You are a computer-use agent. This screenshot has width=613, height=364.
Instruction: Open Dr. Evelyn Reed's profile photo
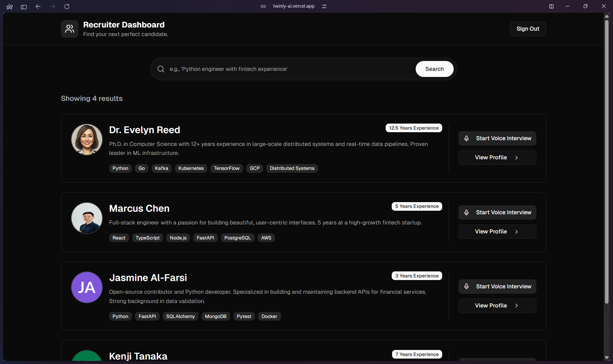coord(87,139)
